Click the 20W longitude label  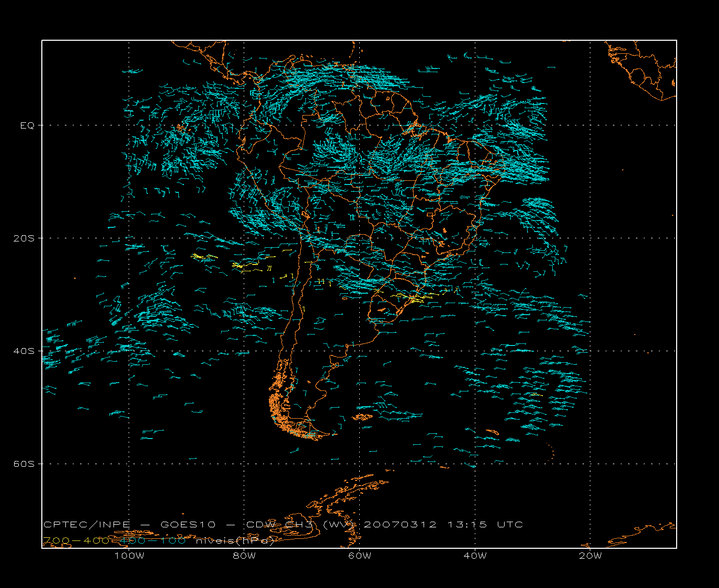coord(590,556)
